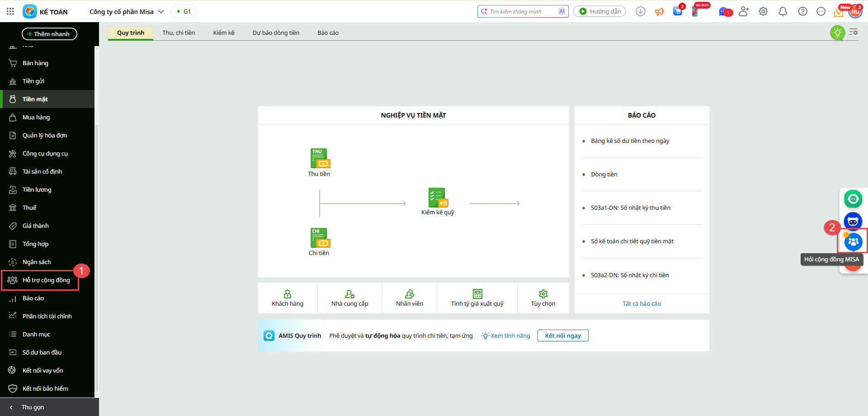Open Số dư ban đầu in sidebar
This screenshot has width=868, height=416.
click(47, 352)
